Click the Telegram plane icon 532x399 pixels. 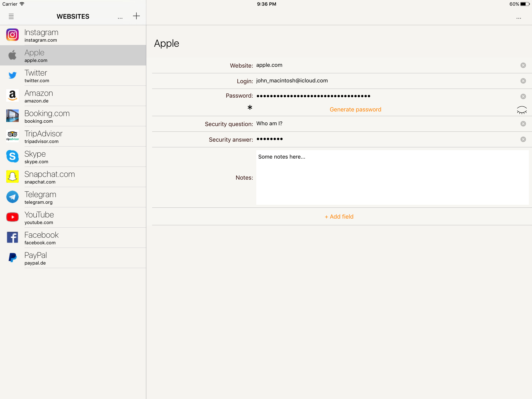pos(12,197)
